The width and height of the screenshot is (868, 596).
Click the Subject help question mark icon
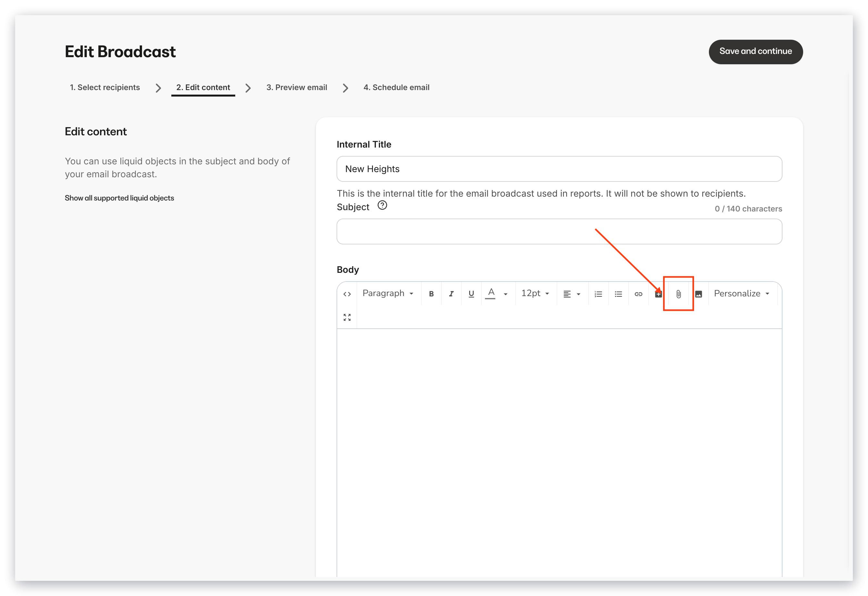tap(382, 205)
